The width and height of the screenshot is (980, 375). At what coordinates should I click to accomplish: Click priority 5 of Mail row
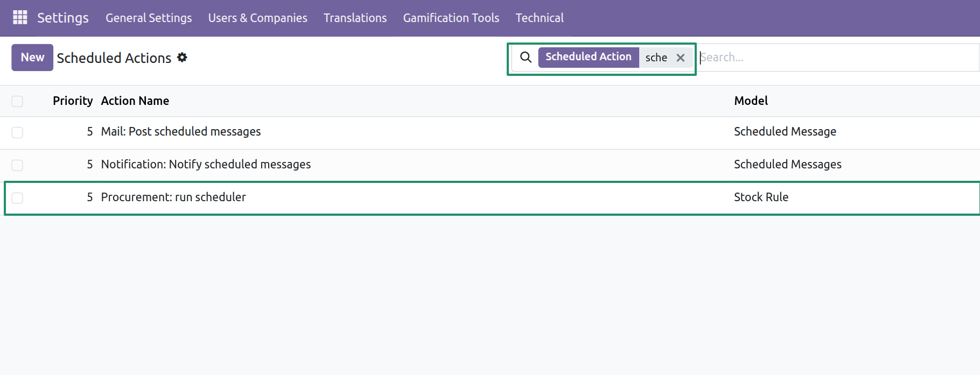(90, 131)
